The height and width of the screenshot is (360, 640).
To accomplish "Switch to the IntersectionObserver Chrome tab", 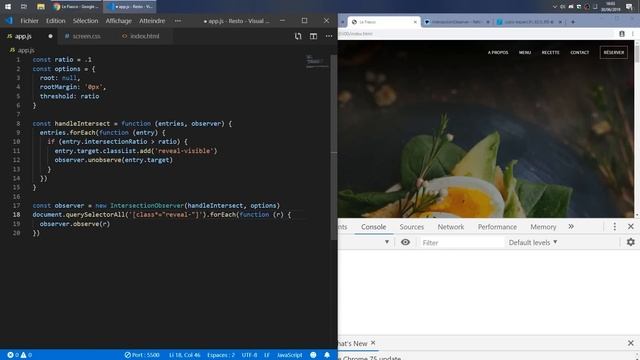I will 456,22.
